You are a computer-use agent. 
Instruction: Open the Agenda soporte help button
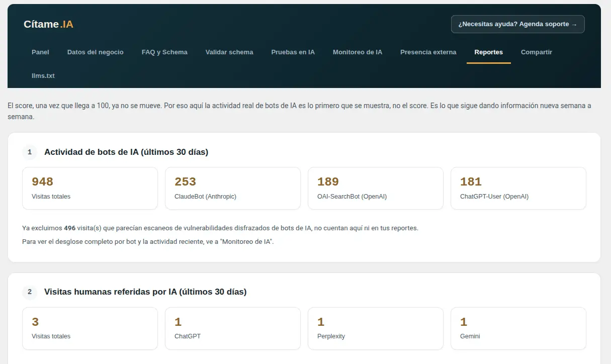[517, 24]
